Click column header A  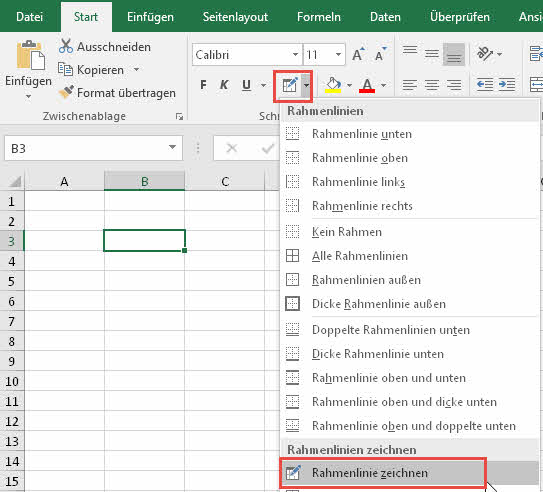(64, 181)
